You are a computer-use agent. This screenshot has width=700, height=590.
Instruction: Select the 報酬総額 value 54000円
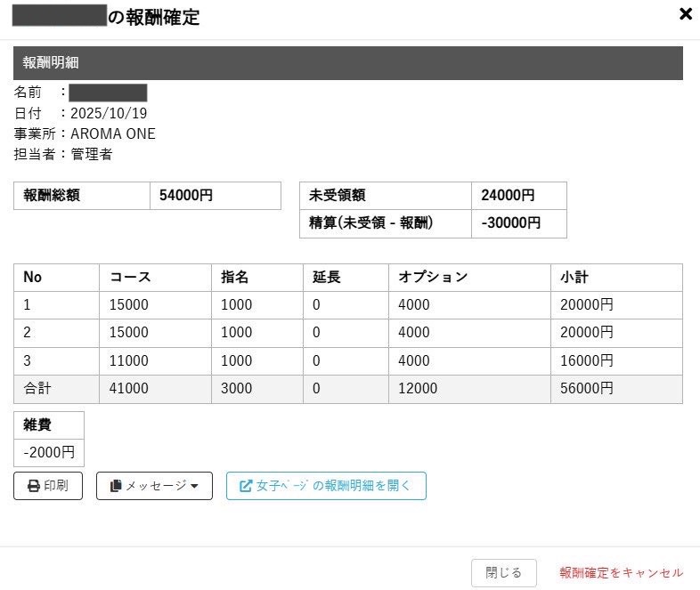[186, 196]
